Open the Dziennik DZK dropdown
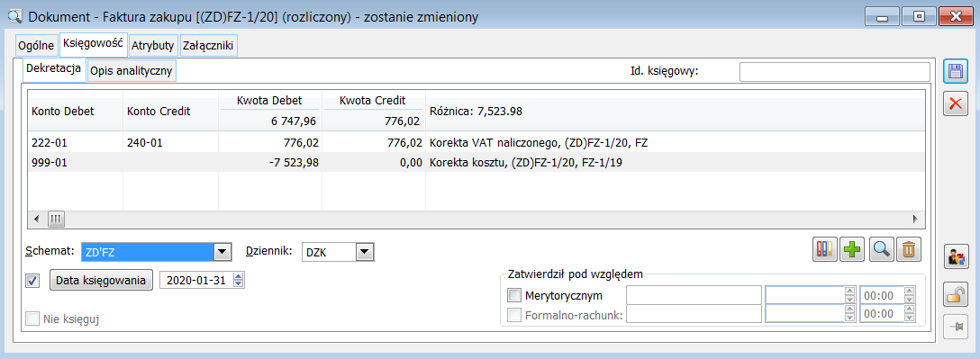Image resolution: width=980 pixels, height=359 pixels. pyautogui.click(x=365, y=252)
